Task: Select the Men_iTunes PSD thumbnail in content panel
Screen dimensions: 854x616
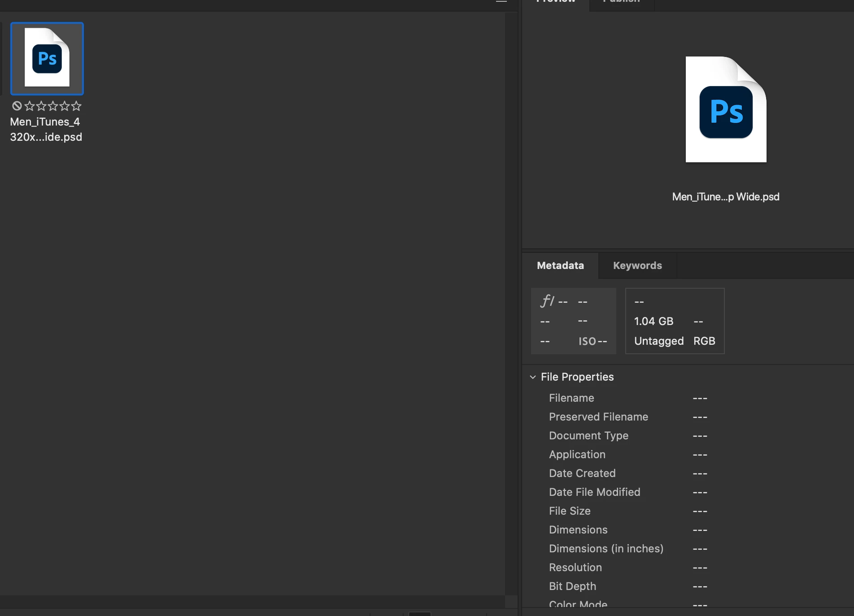Action: pos(47,58)
